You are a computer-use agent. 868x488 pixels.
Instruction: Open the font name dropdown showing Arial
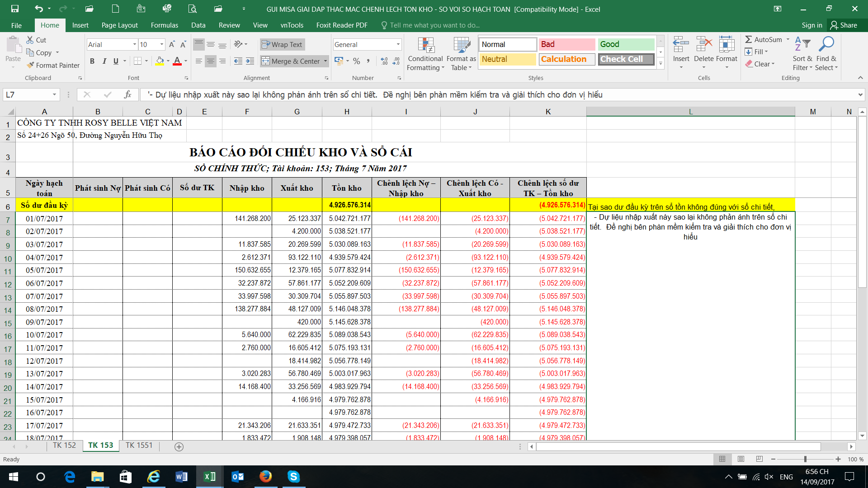coord(134,44)
